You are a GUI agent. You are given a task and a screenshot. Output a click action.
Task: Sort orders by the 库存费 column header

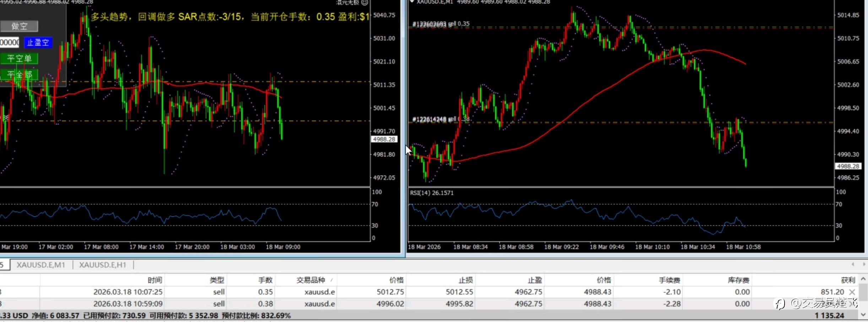pos(738,280)
